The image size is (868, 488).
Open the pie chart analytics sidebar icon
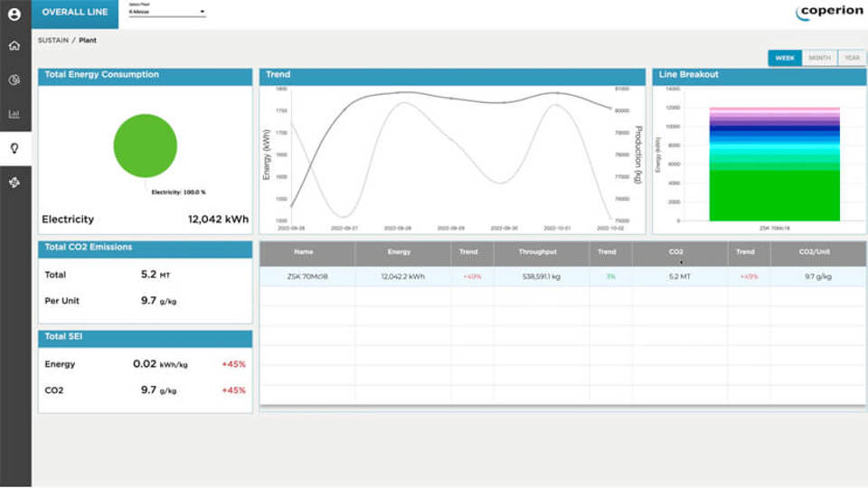[14, 80]
